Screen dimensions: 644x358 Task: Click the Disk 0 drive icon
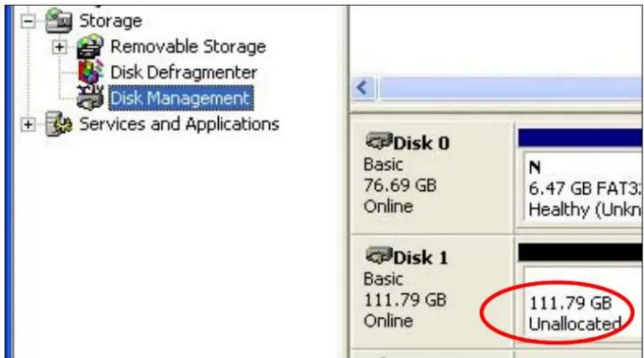coord(378,142)
